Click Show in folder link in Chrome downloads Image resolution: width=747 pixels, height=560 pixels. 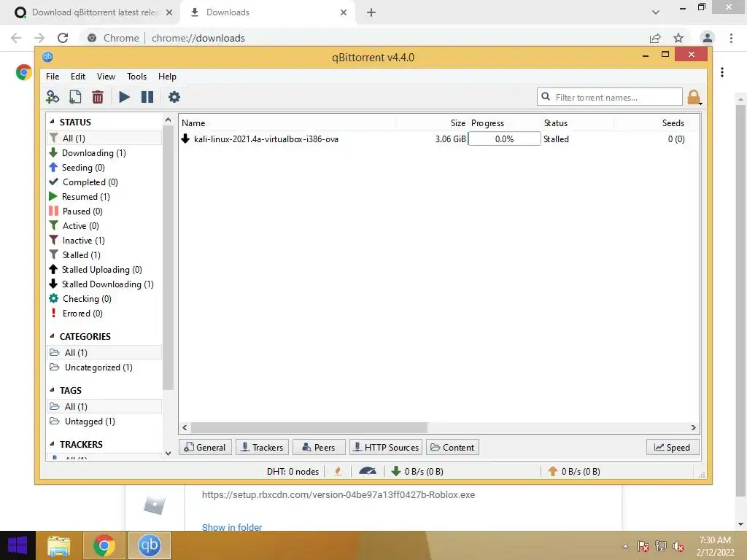click(x=232, y=527)
